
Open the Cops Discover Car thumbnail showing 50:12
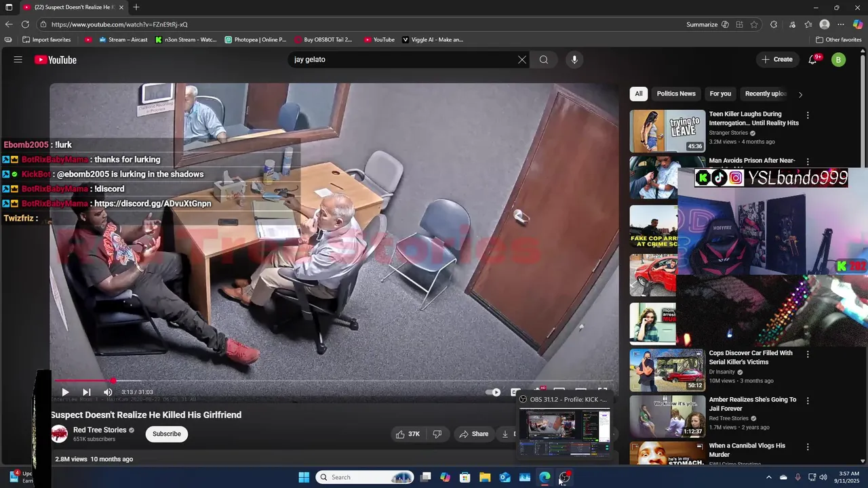(x=667, y=370)
